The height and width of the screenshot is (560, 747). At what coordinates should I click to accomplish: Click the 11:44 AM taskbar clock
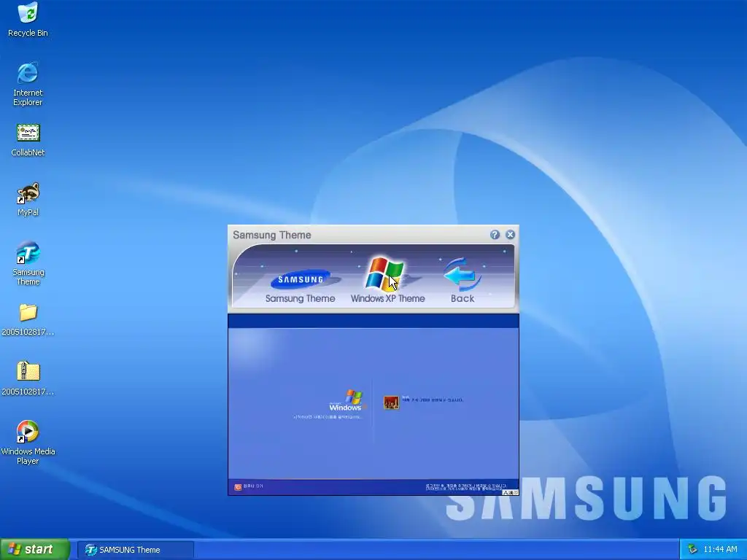pos(720,550)
